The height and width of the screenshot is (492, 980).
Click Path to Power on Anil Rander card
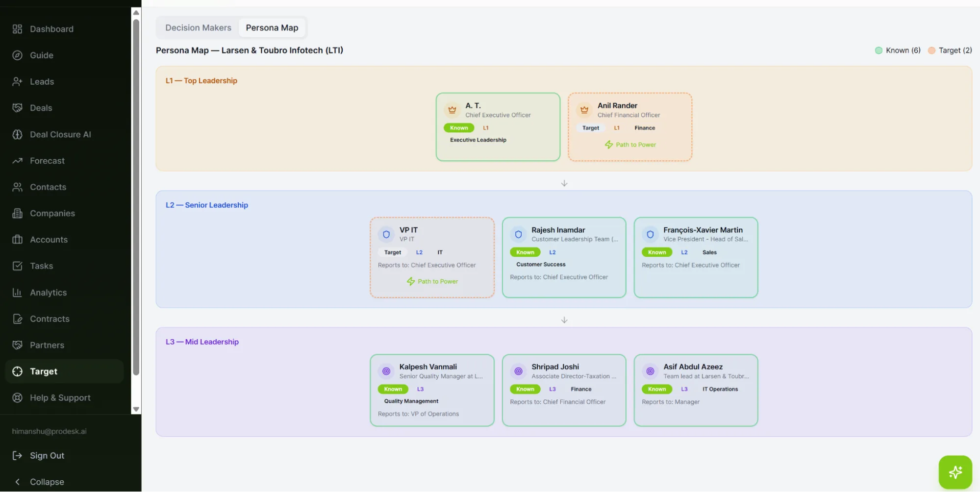click(630, 145)
